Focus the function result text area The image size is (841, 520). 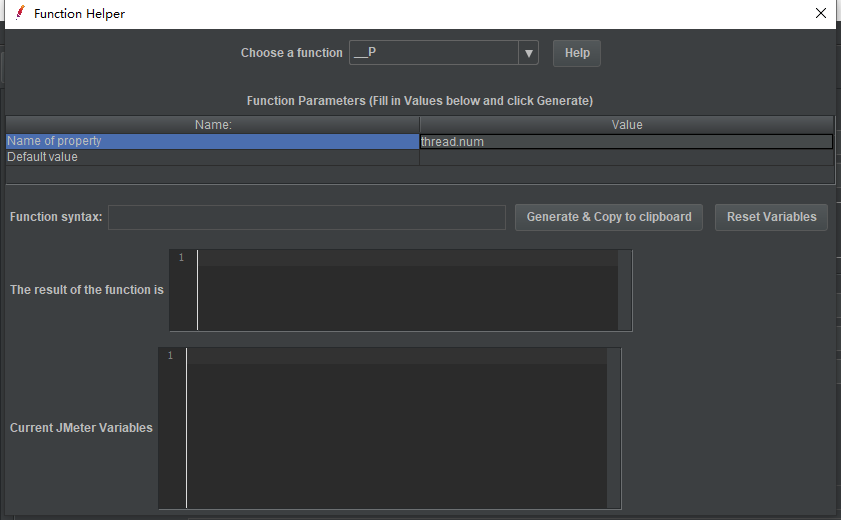click(408, 290)
